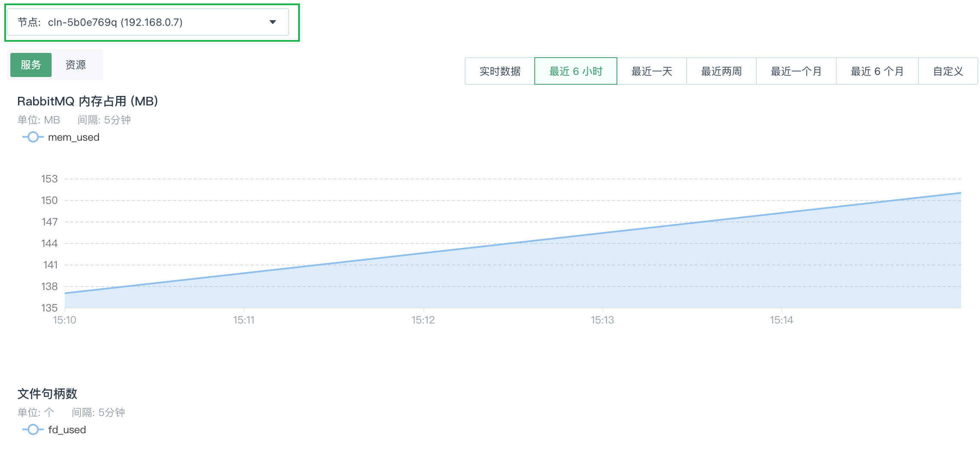
Task: Click the 15:11 x-axis label
Action: tap(244, 320)
